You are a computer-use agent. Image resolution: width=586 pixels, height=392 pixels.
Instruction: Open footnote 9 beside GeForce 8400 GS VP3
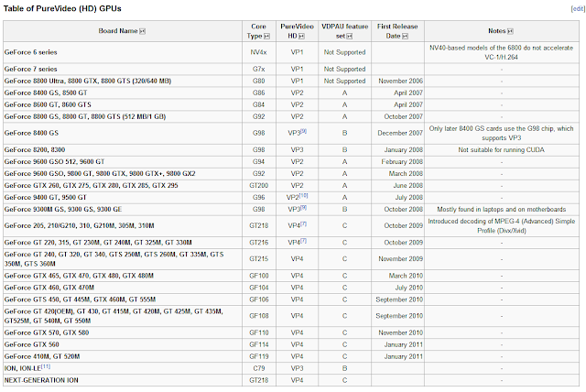[304, 131]
